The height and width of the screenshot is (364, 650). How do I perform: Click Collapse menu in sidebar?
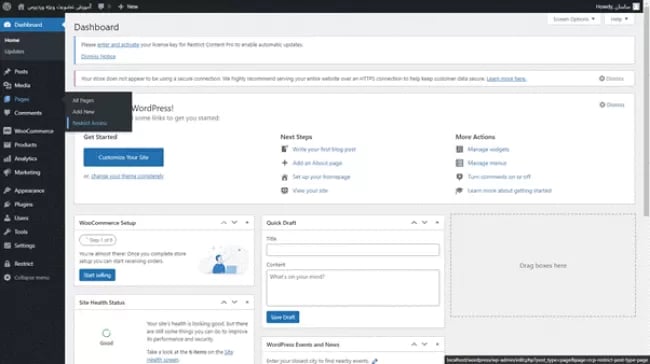point(27,277)
